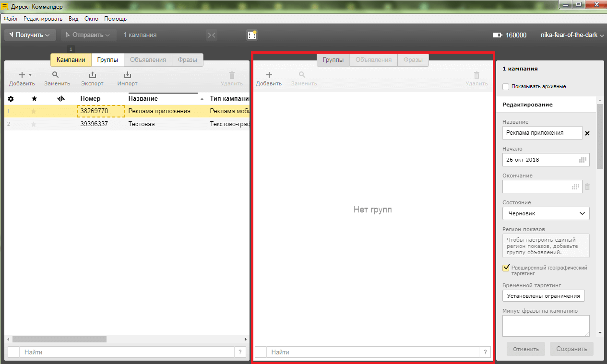Expand the nika-fear-of-the-dark account menu
The image size is (607, 364).
(x=572, y=35)
